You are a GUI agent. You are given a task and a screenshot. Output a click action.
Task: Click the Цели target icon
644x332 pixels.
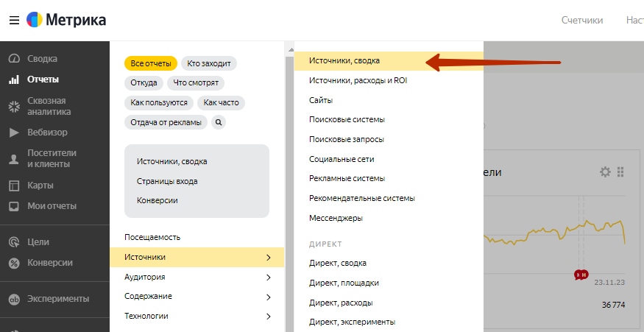pyautogui.click(x=14, y=242)
